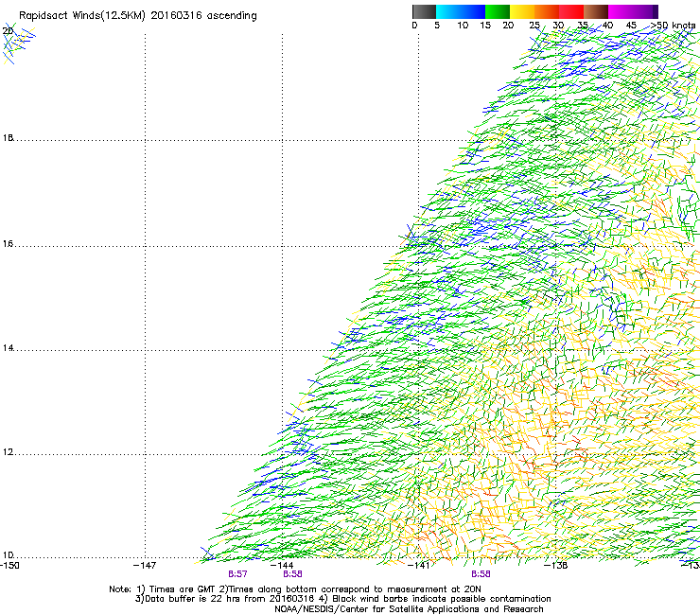This screenshot has width=700, height=615.
Task: Click the green 15-20 knots legend segment
Action: 498,11
